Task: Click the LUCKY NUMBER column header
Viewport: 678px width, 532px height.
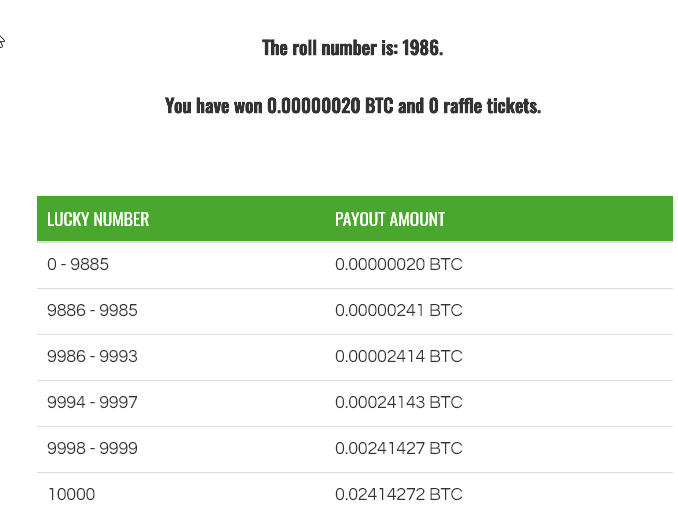Action: (98, 219)
